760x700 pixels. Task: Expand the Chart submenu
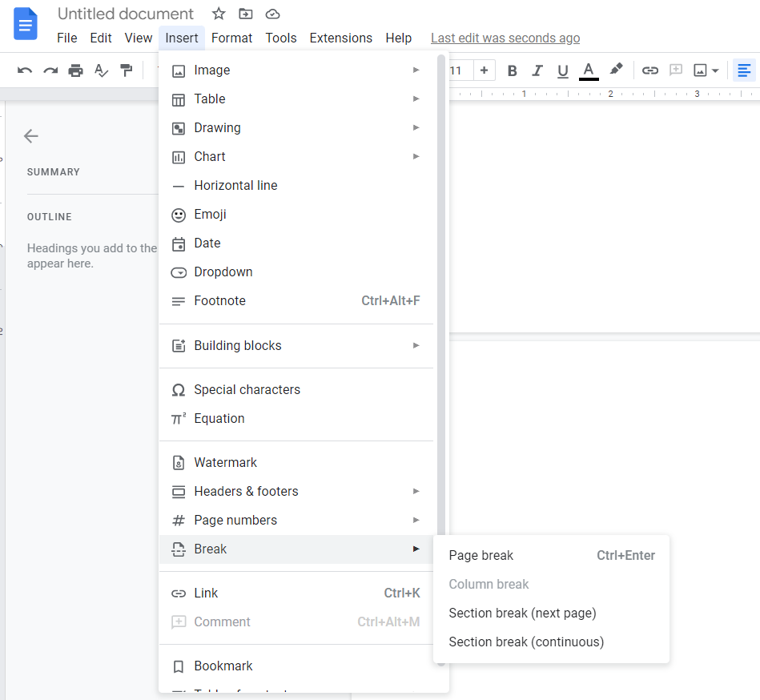point(296,157)
